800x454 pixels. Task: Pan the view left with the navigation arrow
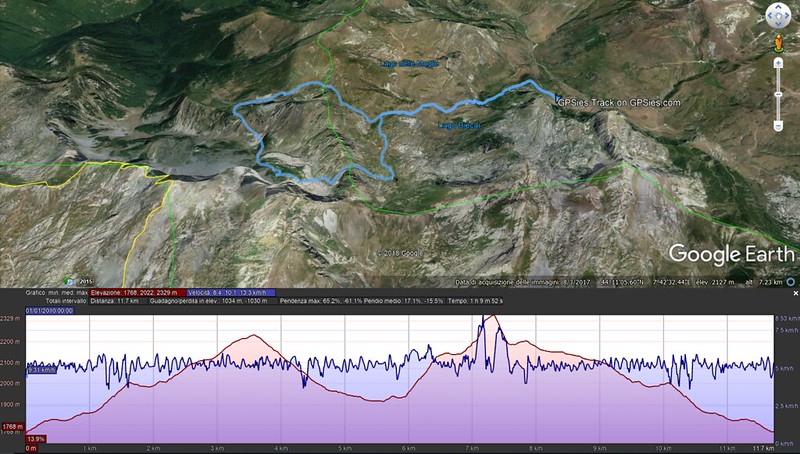(x=770, y=15)
